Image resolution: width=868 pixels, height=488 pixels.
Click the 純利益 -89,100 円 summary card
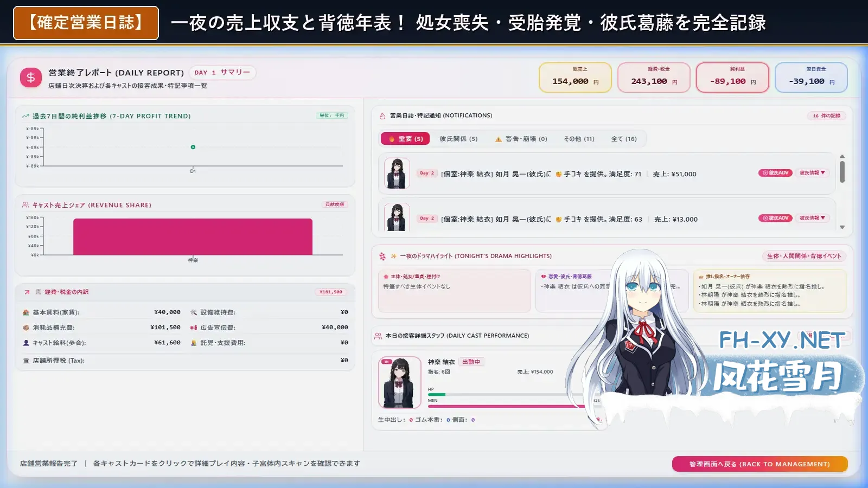coord(732,78)
